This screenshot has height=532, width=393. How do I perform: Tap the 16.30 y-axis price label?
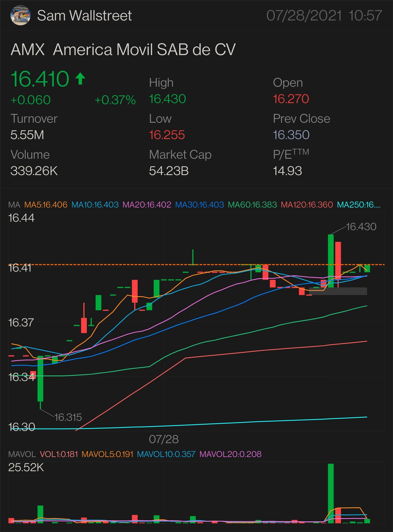pyautogui.click(x=22, y=427)
